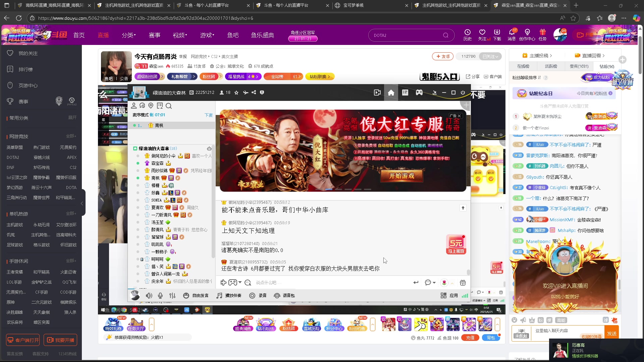Click the signal strength bars in the voice bar
644x362 pixels.
[465, 296]
